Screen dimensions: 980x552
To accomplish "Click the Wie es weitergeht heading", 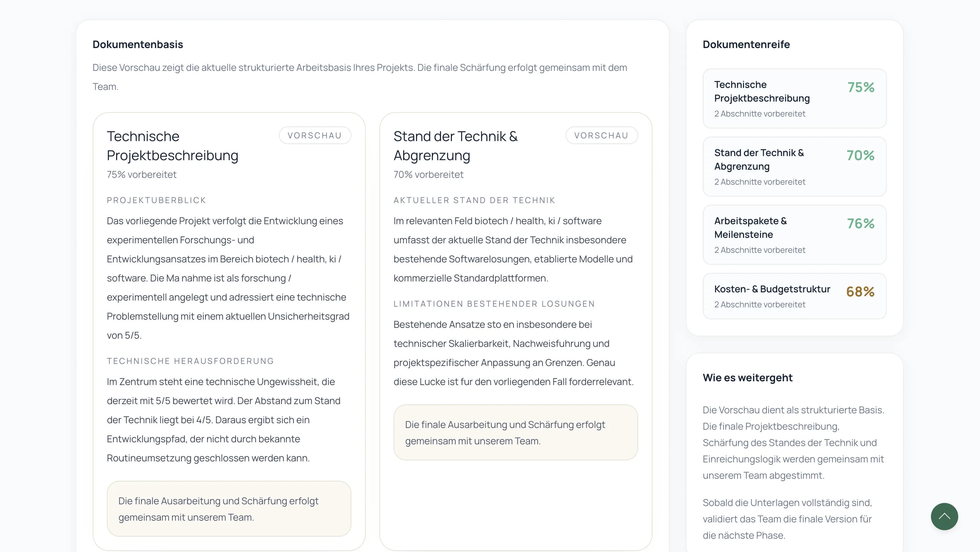I will (x=747, y=378).
